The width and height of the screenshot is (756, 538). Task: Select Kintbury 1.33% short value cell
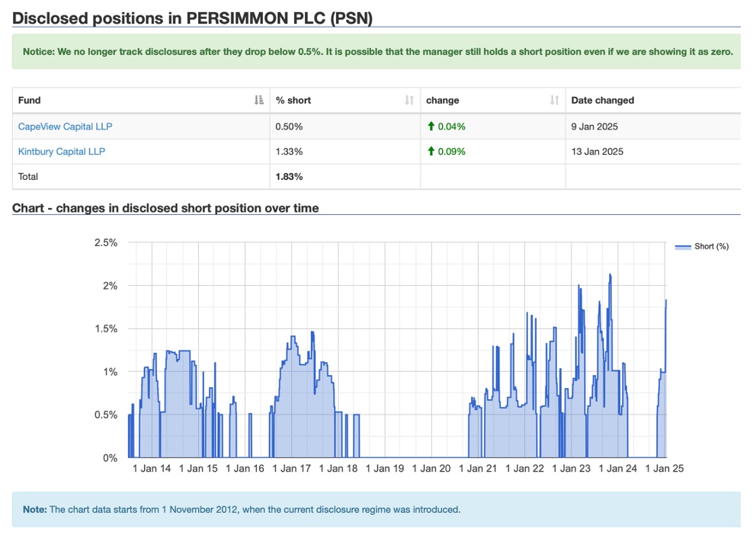pos(344,152)
